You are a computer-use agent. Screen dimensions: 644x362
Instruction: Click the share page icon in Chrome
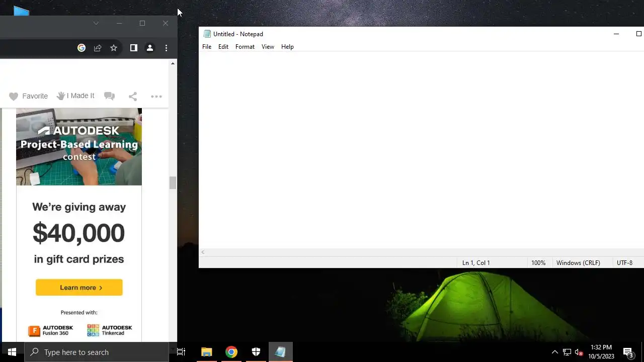coord(98,48)
